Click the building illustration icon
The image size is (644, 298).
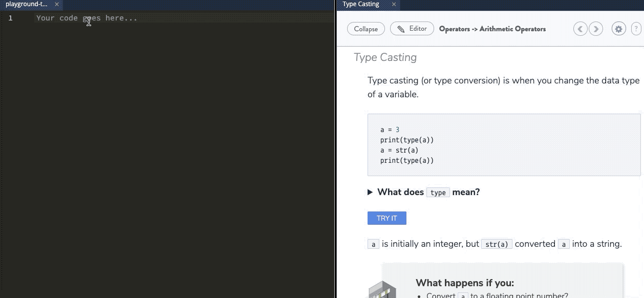(x=382, y=290)
